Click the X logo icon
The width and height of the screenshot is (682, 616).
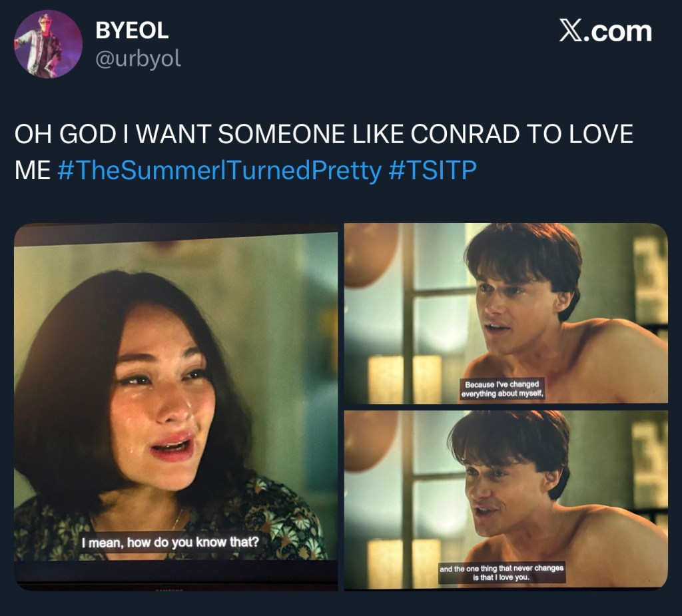click(569, 32)
